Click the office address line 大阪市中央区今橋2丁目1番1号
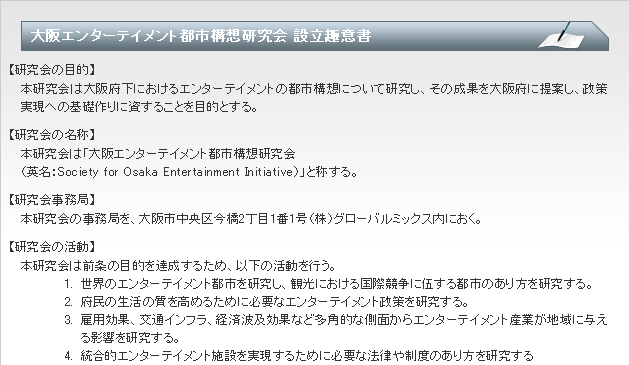629x365 pixels. (251, 219)
